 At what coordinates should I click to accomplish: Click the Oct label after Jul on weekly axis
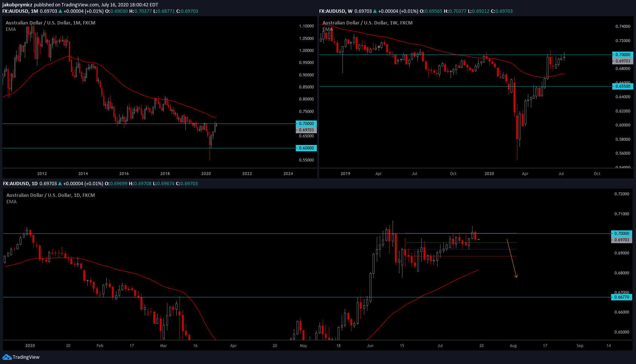point(597,174)
